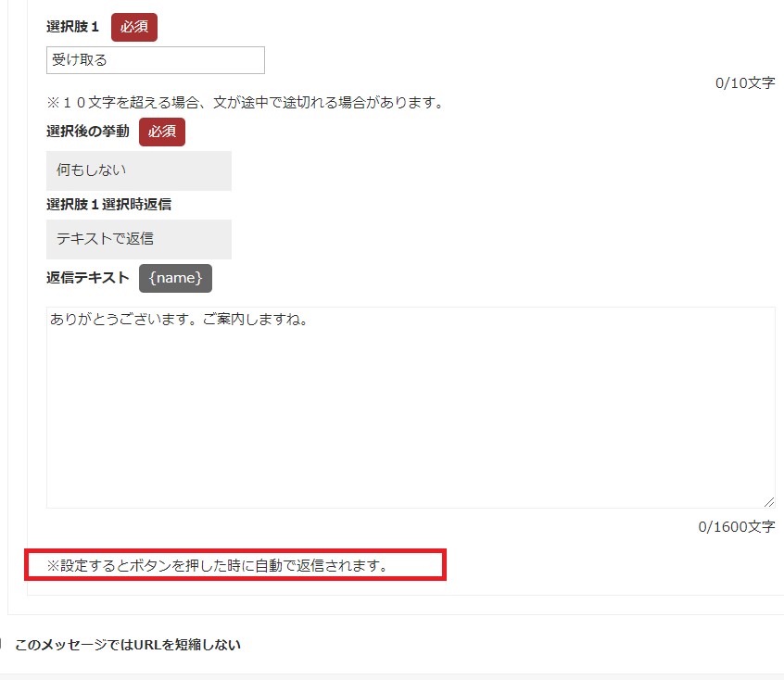Image resolution: width=784 pixels, height=680 pixels.
Task: Click the 選択肢１ input field containing 受け取る
Action: 156,60
